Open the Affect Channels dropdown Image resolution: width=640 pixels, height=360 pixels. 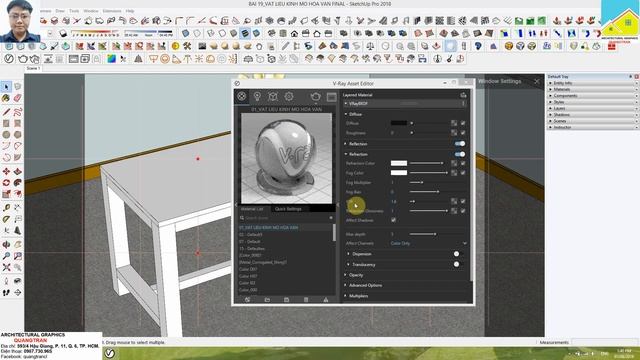pyautogui.click(x=429, y=243)
